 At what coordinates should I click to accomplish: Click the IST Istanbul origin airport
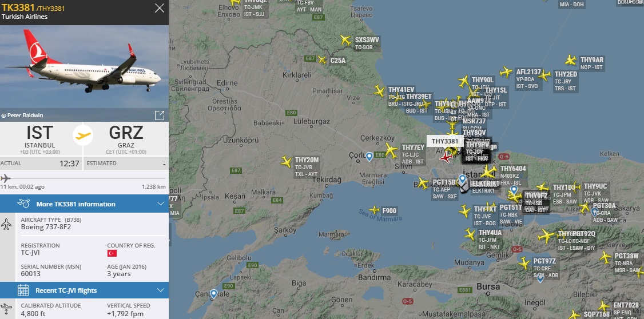40,138
